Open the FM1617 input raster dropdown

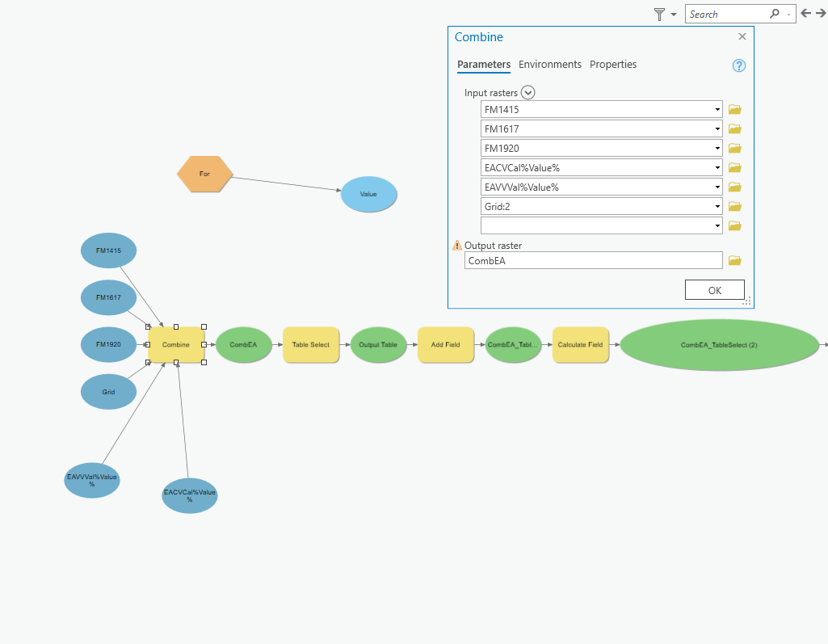717,128
